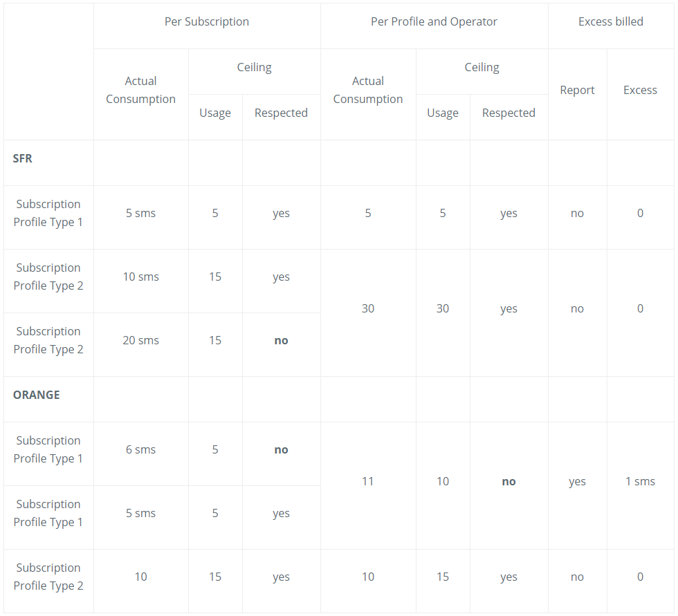Image resolution: width=678 pixels, height=616 pixels.
Task: Click the Excess column header
Action: pos(640,90)
